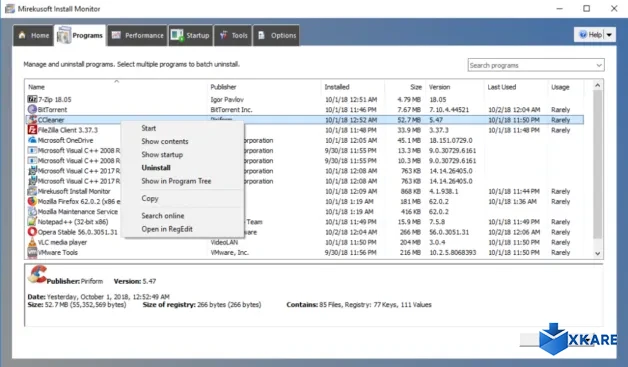Click publisher cell Igor Pavlov

coord(227,99)
